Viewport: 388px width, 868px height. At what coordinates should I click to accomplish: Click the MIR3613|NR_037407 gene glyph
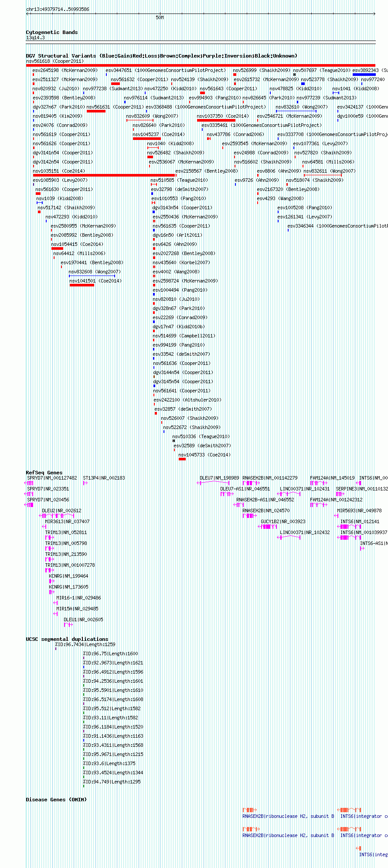(x=44, y=527)
